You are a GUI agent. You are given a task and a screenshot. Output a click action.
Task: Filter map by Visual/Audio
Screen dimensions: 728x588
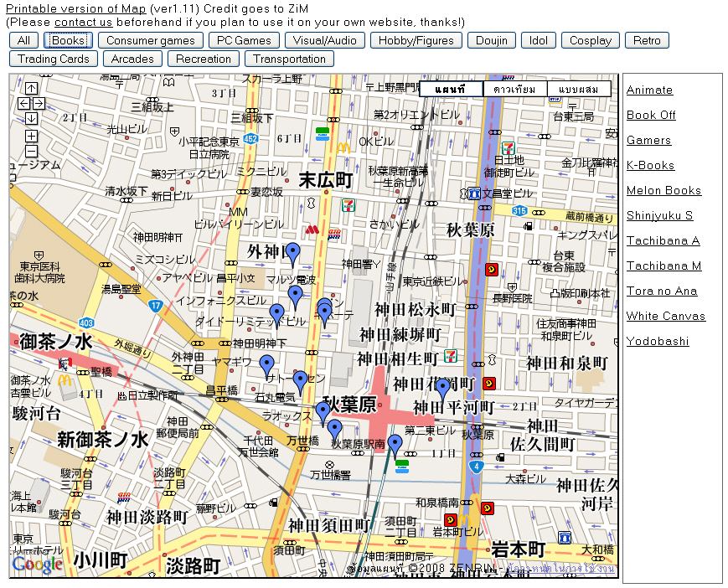(x=324, y=40)
